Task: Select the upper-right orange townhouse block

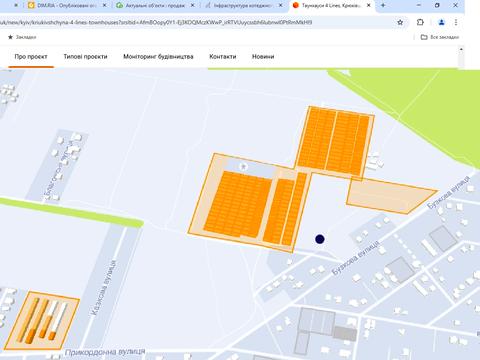Action: [x=334, y=142]
